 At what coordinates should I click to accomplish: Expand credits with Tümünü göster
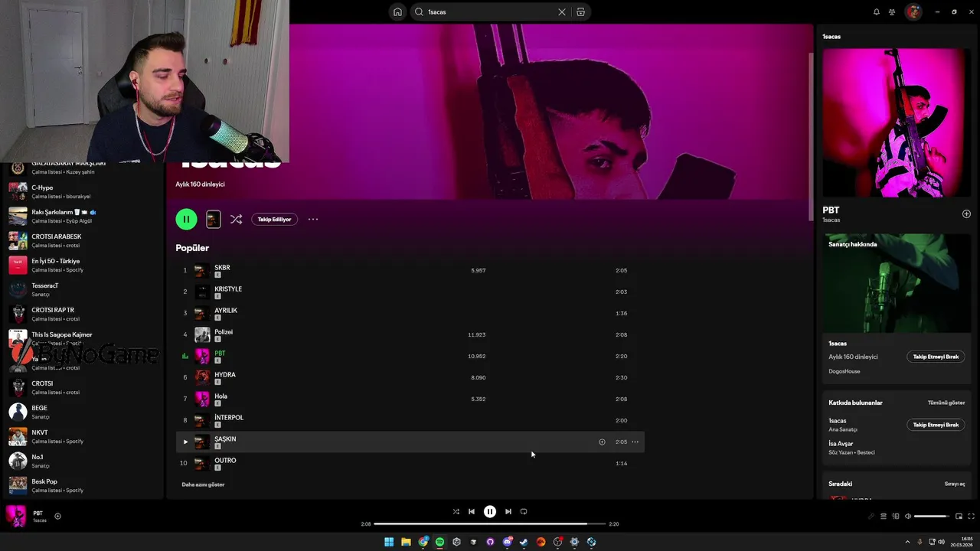946,403
